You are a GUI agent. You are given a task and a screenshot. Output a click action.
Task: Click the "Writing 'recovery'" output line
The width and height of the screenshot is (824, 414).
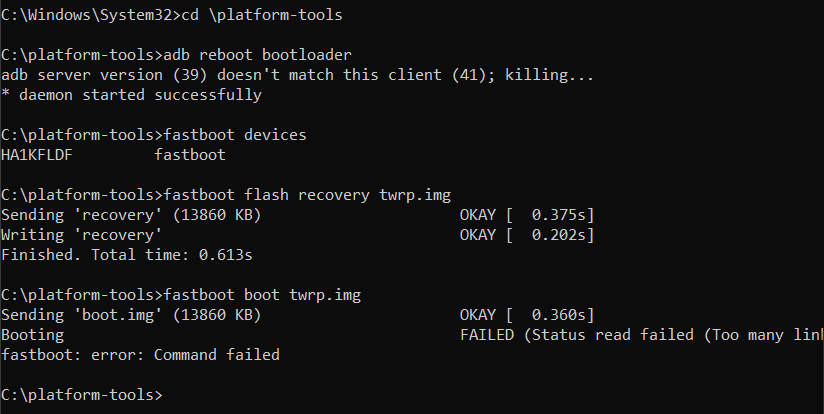(x=82, y=234)
